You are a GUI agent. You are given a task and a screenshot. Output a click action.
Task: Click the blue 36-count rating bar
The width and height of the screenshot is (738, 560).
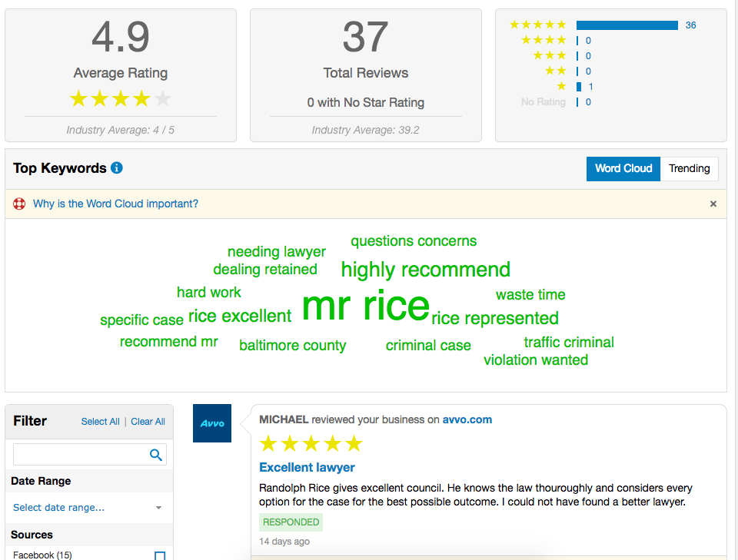coord(627,25)
